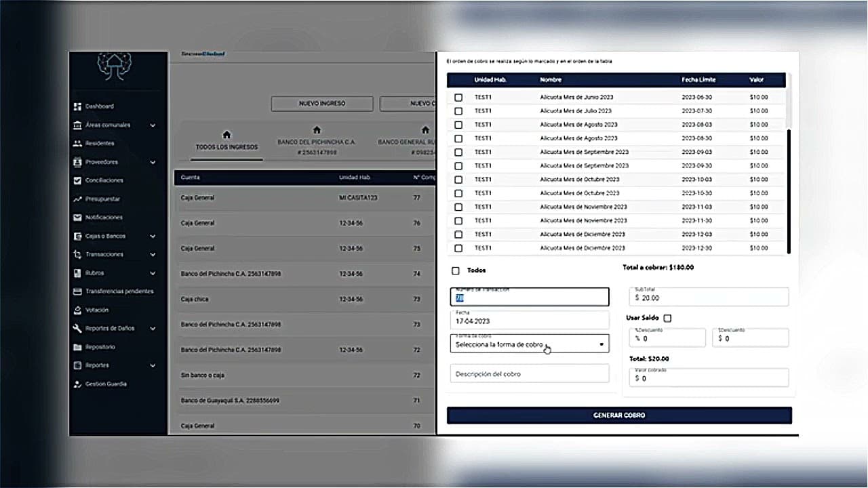Click the charges table vertical scrollbar

tap(789, 191)
